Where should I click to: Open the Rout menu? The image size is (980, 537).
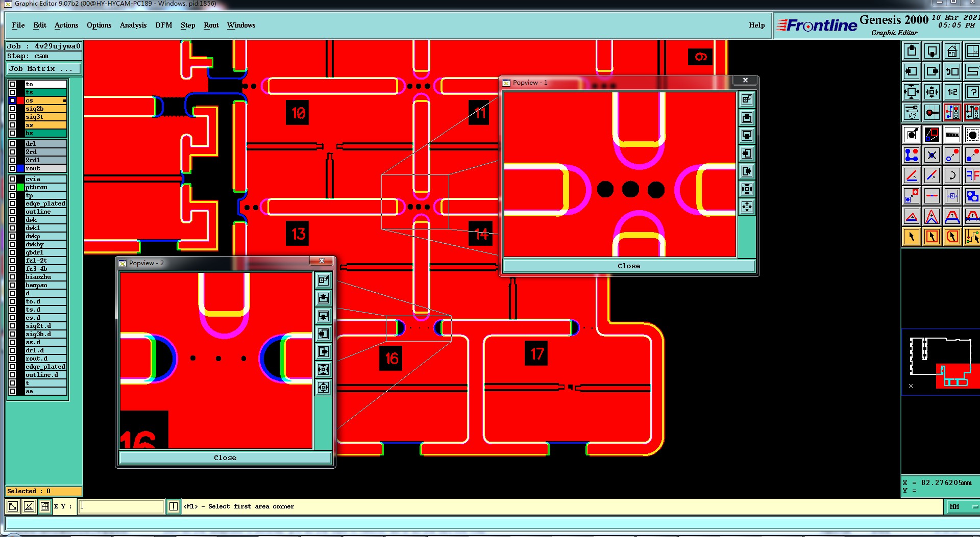click(x=211, y=25)
